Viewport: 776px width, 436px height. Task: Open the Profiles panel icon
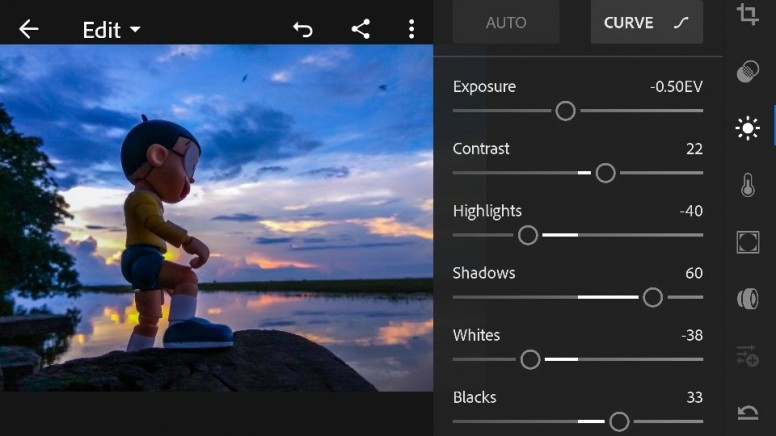click(x=747, y=71)
